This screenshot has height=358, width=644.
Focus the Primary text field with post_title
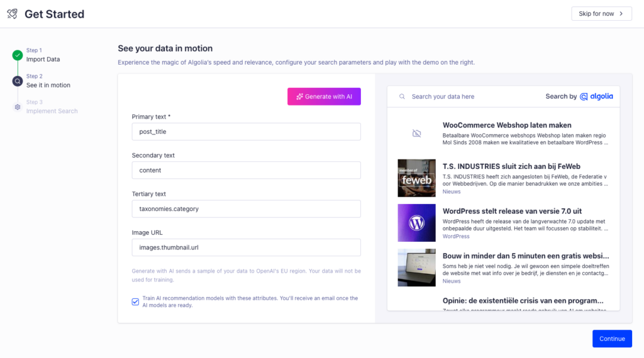(246, 132)
